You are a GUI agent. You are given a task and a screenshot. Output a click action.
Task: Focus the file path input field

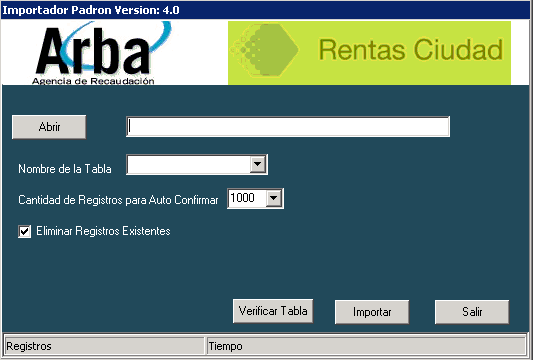(288, 127)
